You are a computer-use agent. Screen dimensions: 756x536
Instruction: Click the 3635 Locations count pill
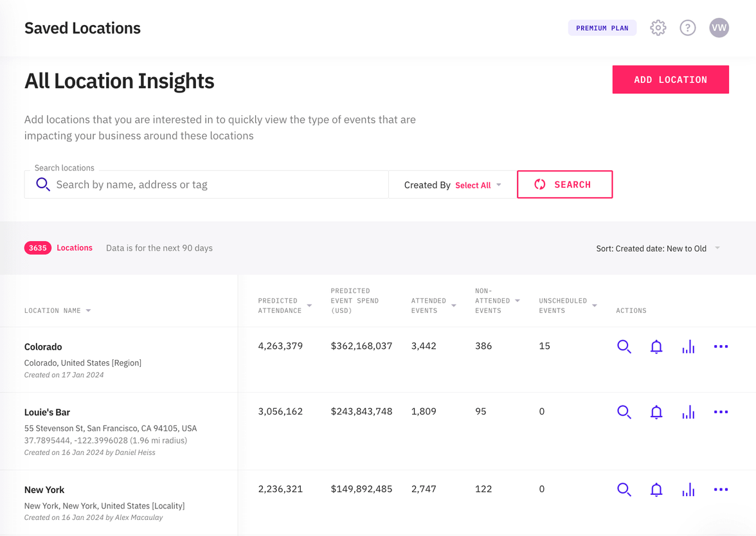pos(37,247)
